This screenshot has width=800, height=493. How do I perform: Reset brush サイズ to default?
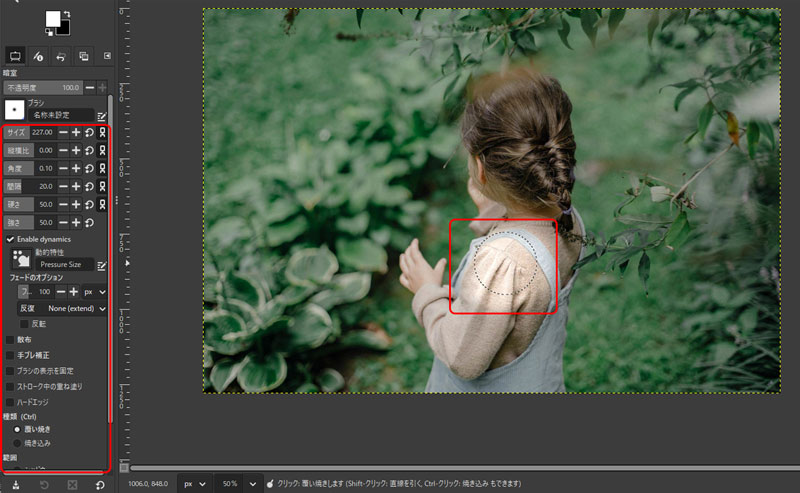(89, 133)
